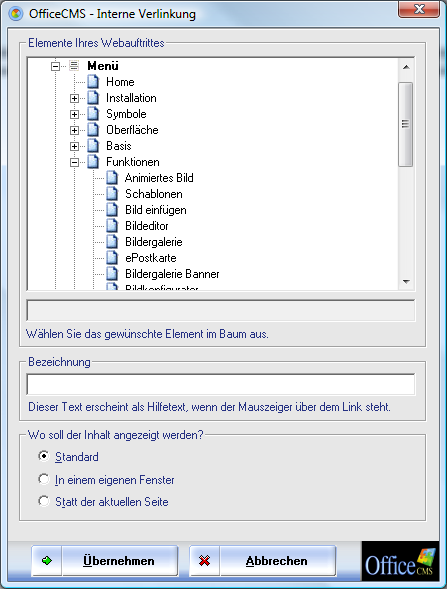The height and width of the screenshot is (589, 447).
Task: Click the Office CMS logo
Action: (400, 561)
